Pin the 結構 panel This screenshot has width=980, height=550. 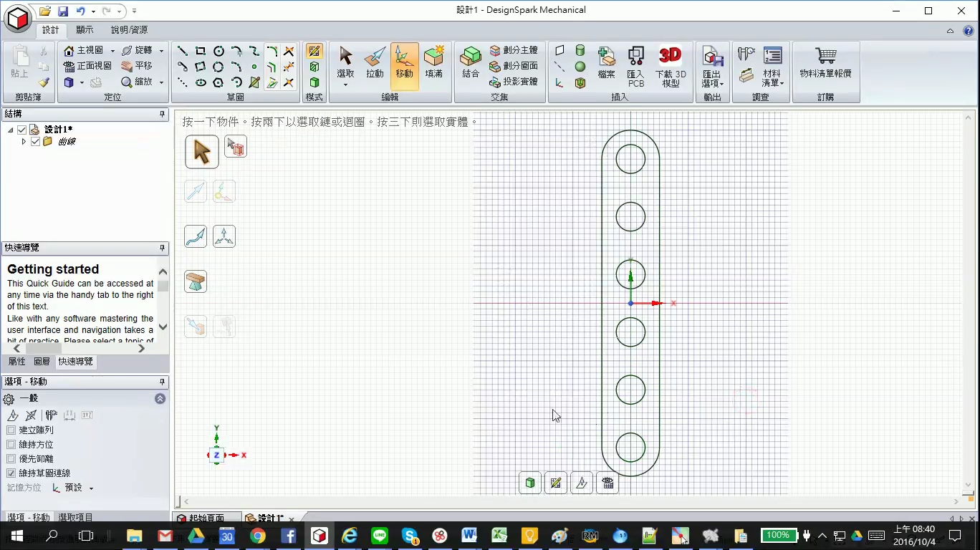pos(163,114)
